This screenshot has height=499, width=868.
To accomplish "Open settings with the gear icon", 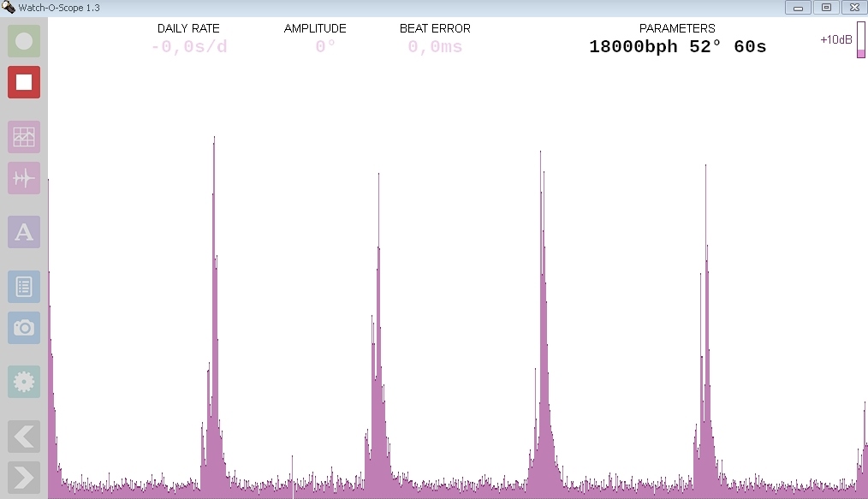I will pos(24,382).
